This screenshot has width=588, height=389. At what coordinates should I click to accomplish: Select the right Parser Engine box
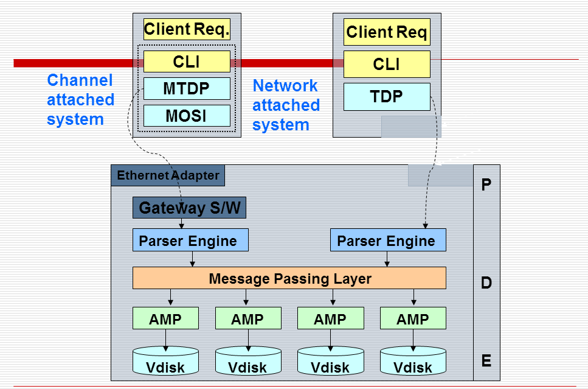click(x=388, y=239)
